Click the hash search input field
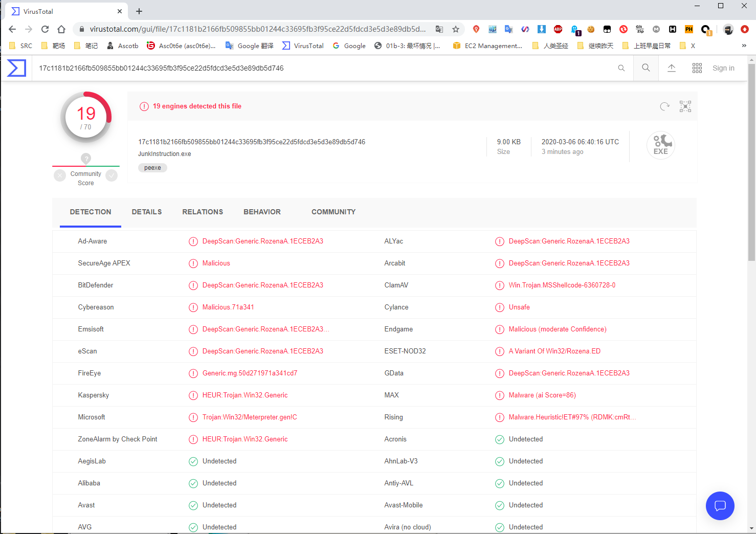Viewport: 756px width, 534px height. point(325,68)
